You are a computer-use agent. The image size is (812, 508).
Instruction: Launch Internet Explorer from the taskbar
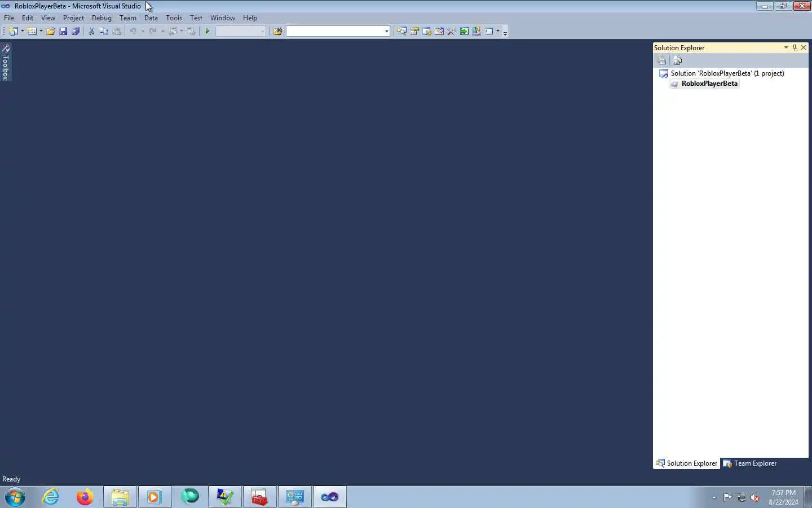tap(51, 497)
